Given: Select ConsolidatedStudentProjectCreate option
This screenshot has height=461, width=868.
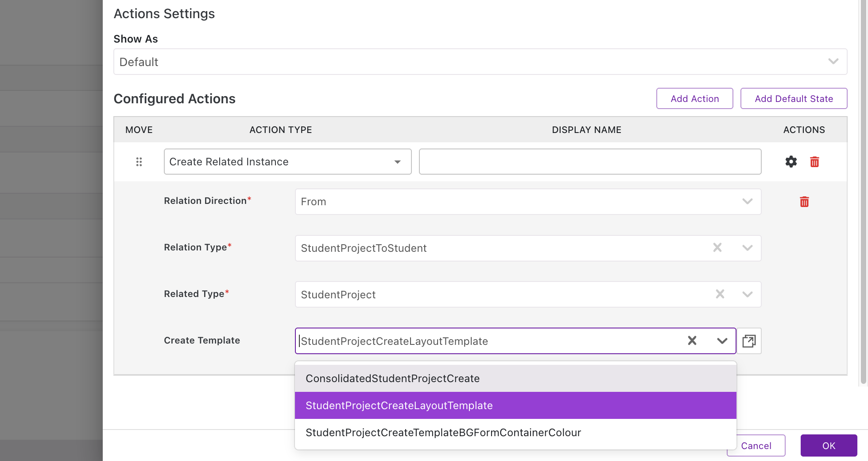Looking at the screenshot, I should click(515, 379).
